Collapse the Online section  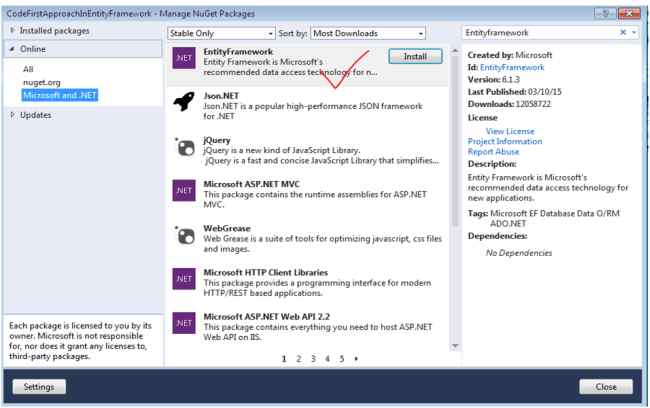pyautogui.click(x=12, y=49)
